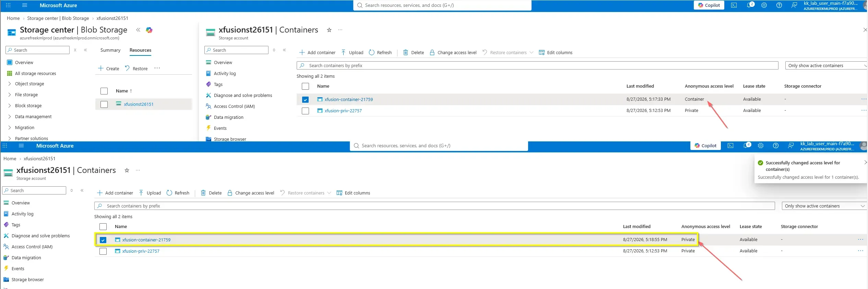Tick the xfusionst26151 resource checkbox
The image size is (868, 289).
(104, 104)
